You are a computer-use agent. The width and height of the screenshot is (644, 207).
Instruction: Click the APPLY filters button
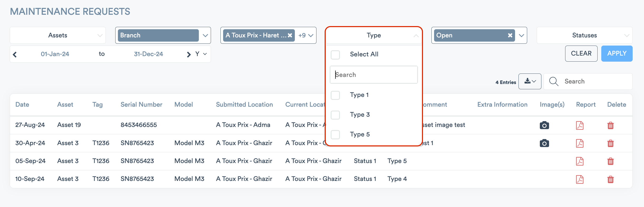pos(617,53)
